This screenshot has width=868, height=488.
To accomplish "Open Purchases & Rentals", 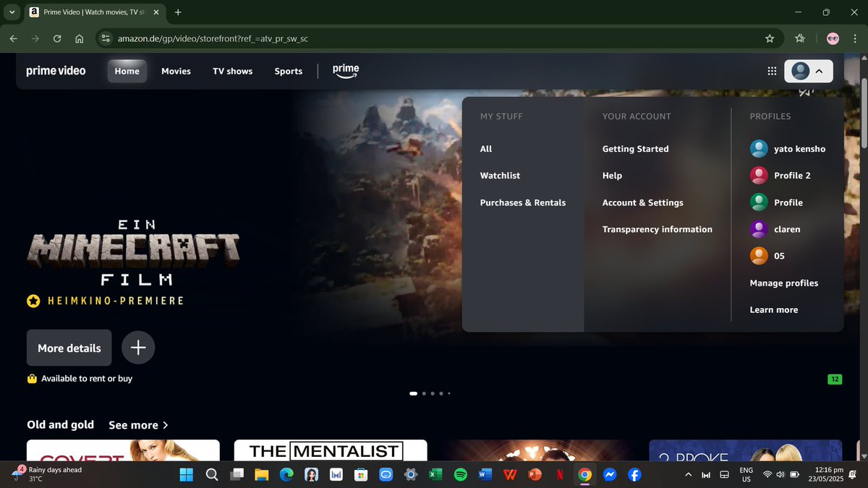I will [x=523, y=202].
